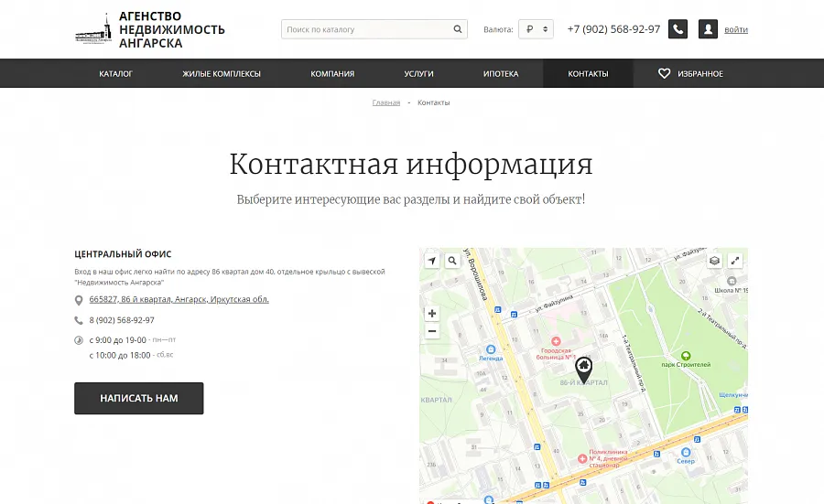Open the Каталог menu item

tap(115, 73)
